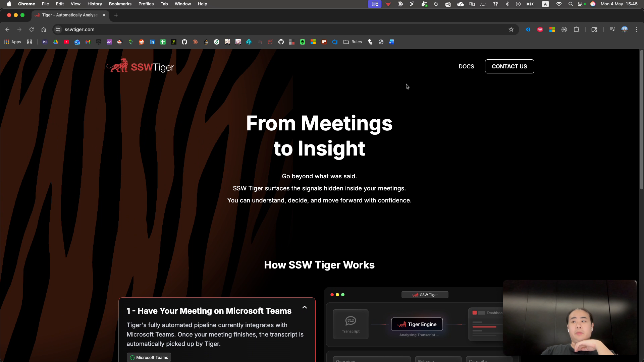644x362 pixels.
Task: Open the Reddit bookmark
Action: pyautogui.click(x=142, y=42)
